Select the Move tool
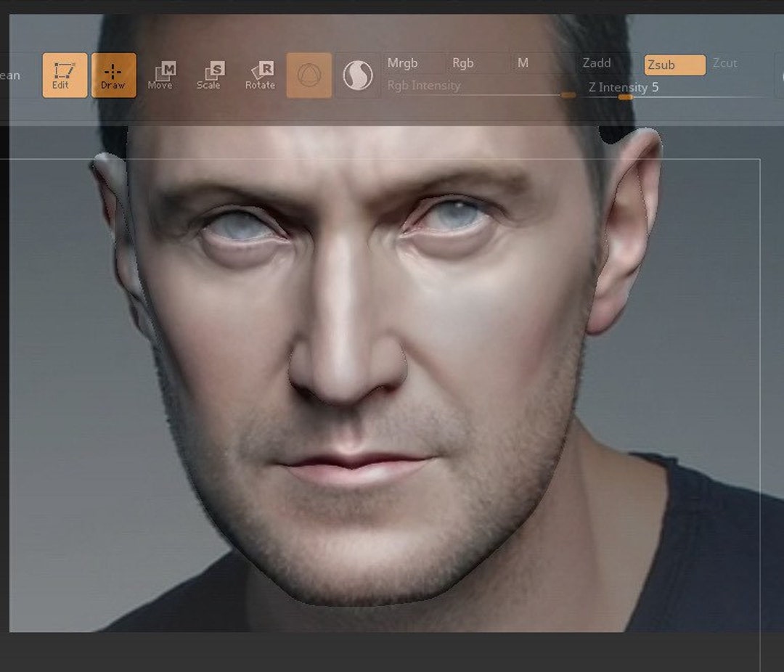 coord(161,75)
